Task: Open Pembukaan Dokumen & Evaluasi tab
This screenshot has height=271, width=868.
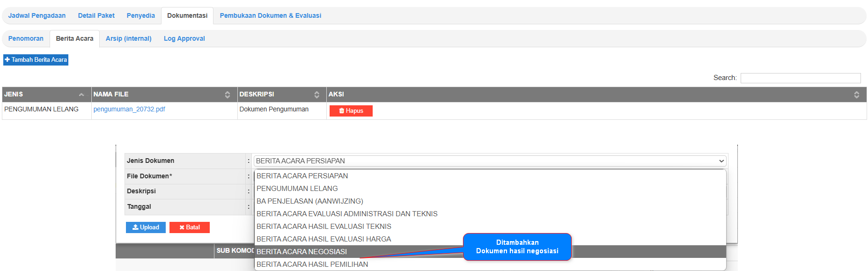Action: click(270, 15)
